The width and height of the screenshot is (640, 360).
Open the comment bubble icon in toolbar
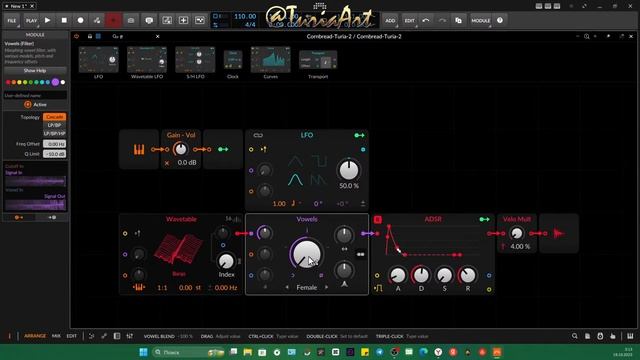pos(149,20)
